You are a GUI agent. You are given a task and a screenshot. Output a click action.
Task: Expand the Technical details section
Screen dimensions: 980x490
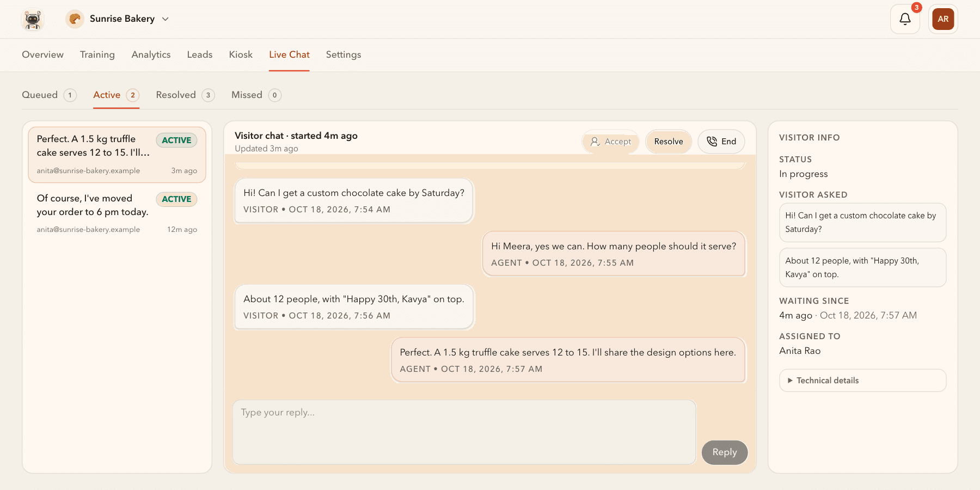pos(863,381)
